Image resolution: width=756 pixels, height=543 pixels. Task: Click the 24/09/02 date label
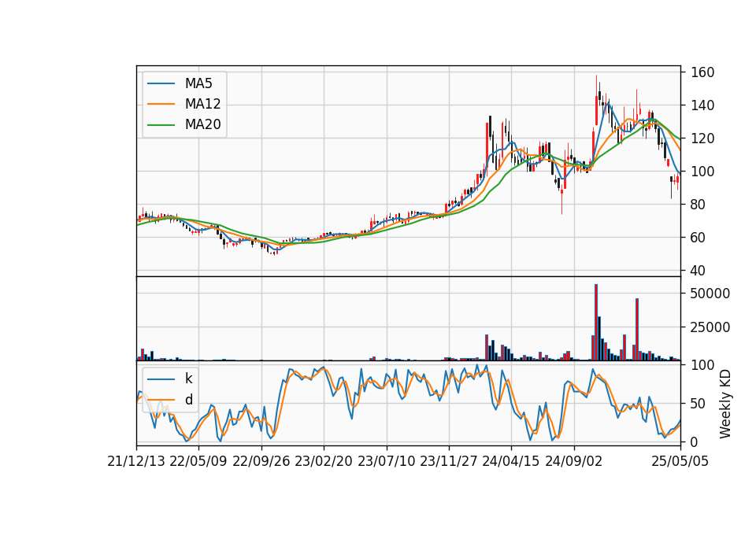tap(574, 461)
